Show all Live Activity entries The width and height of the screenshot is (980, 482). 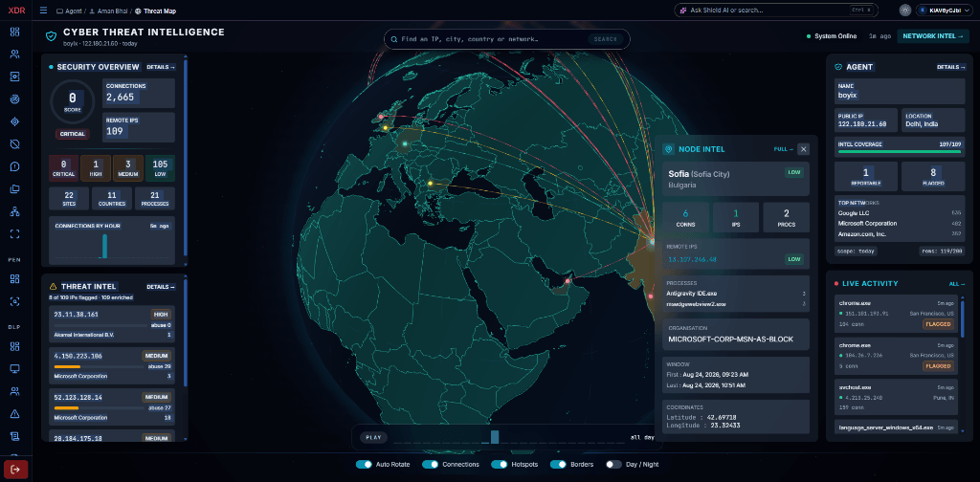(x=957, y=283)
